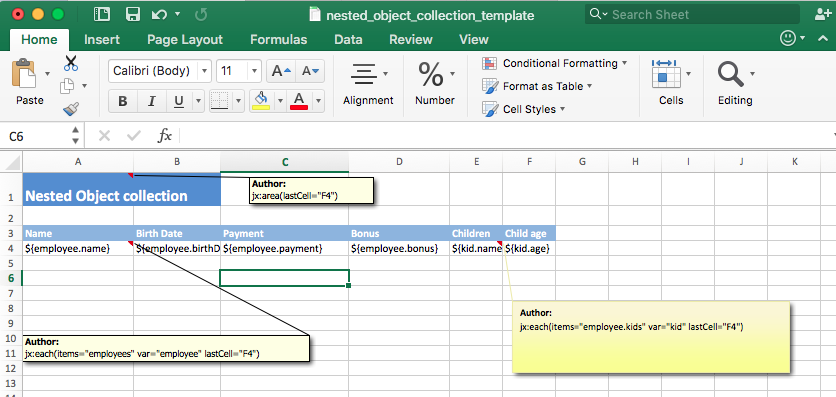This screenshot has height=397, width=836.
Task: Click the Redo arrow icon
Action: 201,14
